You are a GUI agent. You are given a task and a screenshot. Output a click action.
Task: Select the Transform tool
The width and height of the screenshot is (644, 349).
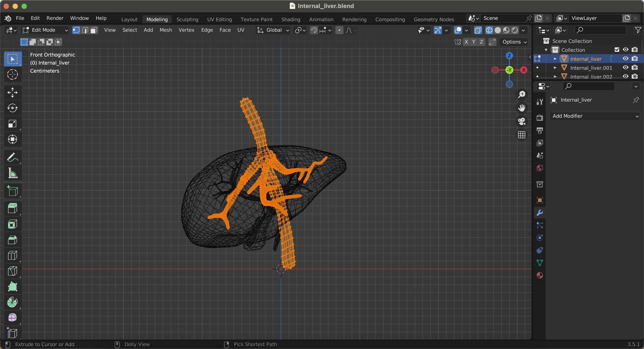point(13,139)
